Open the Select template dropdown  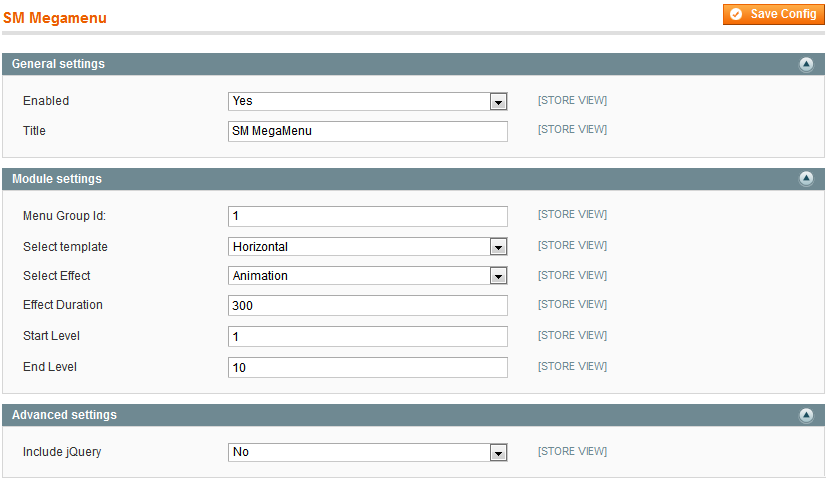[x=368, y=247]
